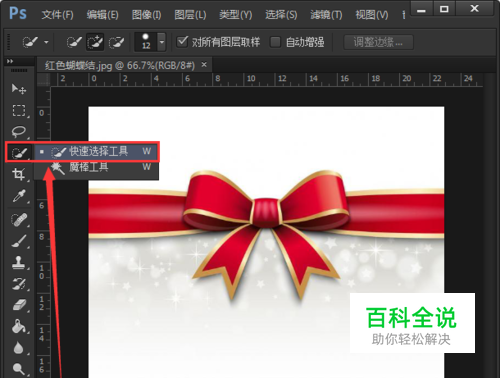Image resolution: width=500 pixels, height=378 pixels.
Task: Open the 类型(Y) menu
Action: 236,15
